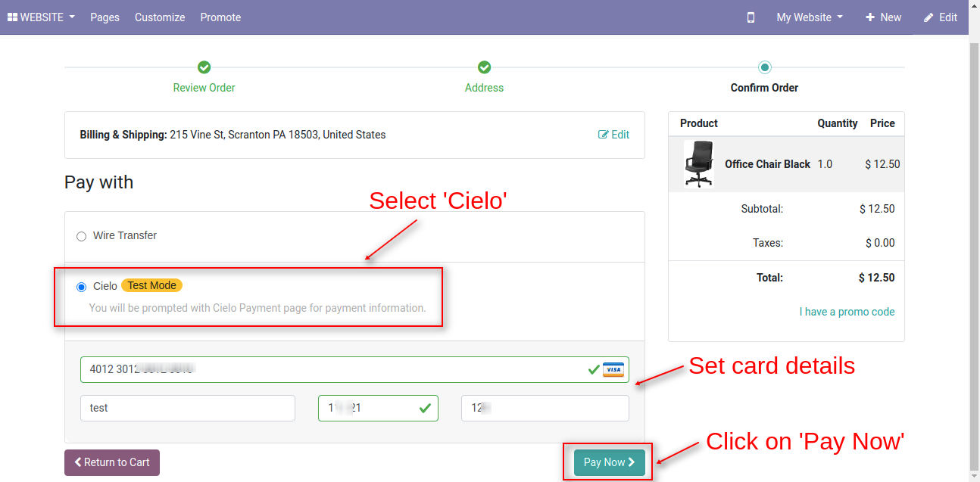The height and width of the screenshot is (482, 980).
Task: Select the Wire Transfer radio button
Action: tap(82, 236)
